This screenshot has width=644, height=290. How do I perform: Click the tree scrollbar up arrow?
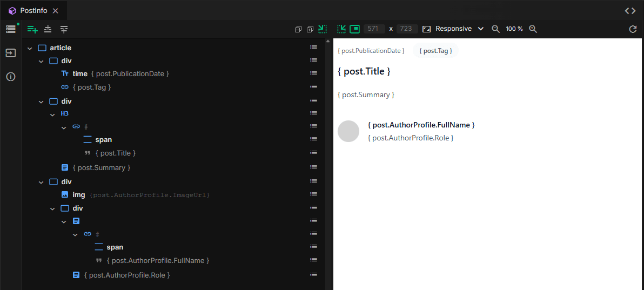tap(328, 41)
